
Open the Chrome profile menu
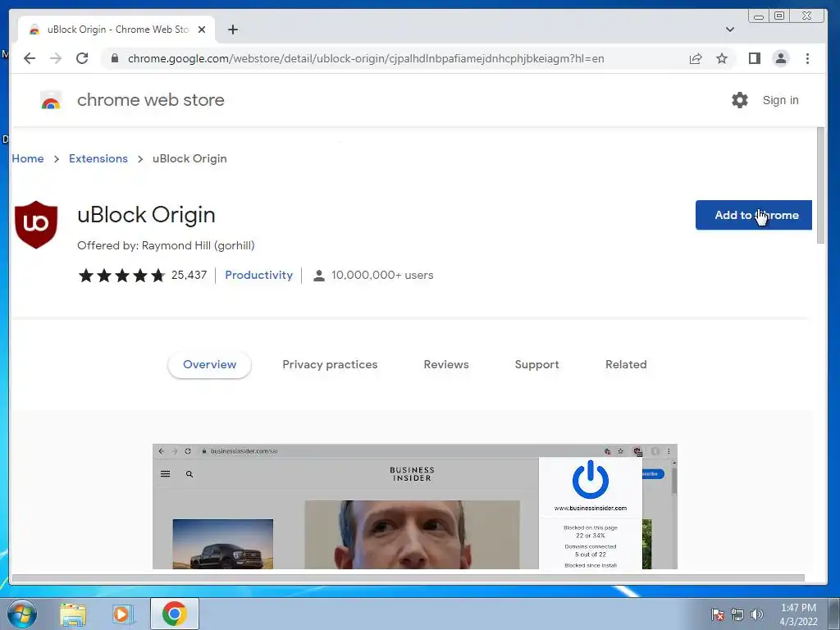781,58
